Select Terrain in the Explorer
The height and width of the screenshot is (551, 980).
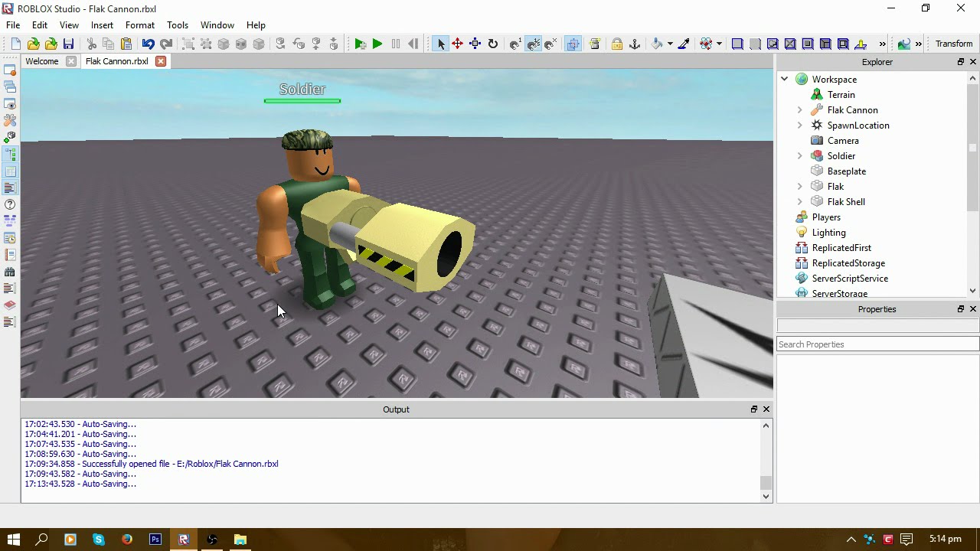point(841,95)
